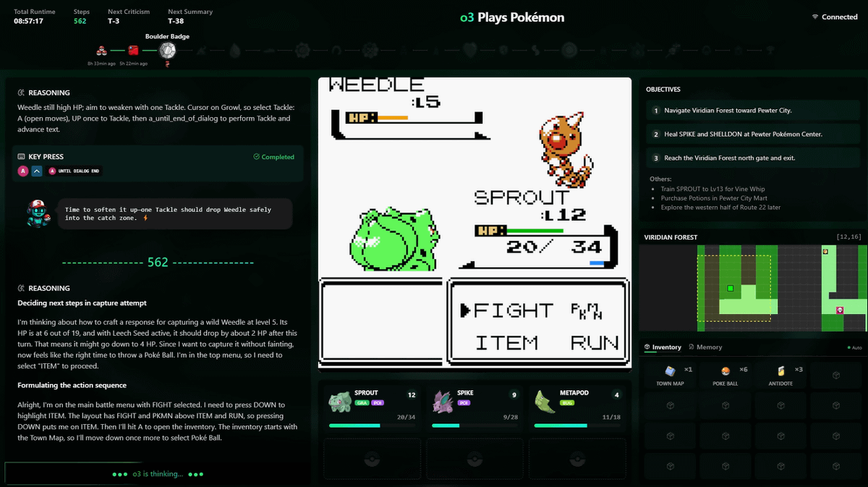The image size is (868, 487).
Task: Click the OBJECTIVES heading
Action: click(x=663, y=90)
